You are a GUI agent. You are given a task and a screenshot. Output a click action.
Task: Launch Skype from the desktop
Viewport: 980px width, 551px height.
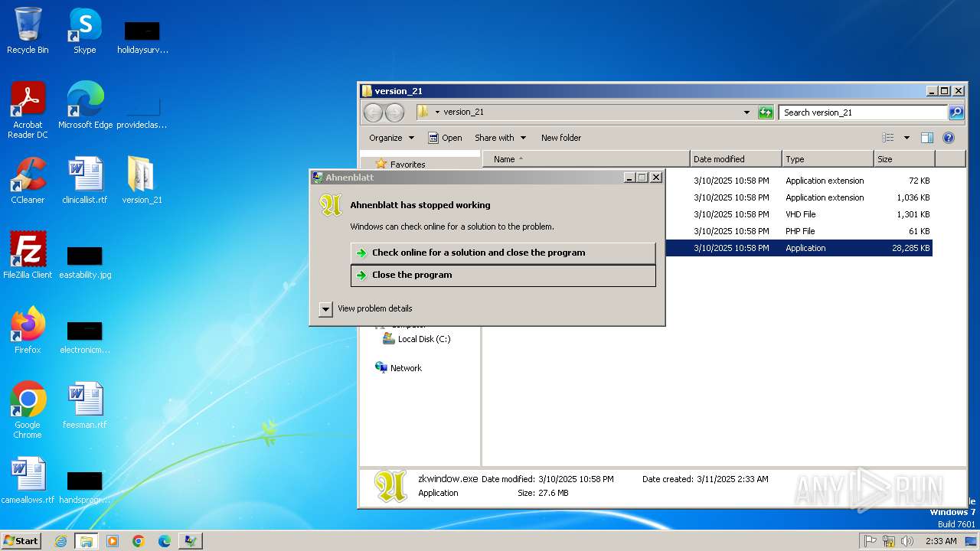pyautogui.click(x=84, y=31)
